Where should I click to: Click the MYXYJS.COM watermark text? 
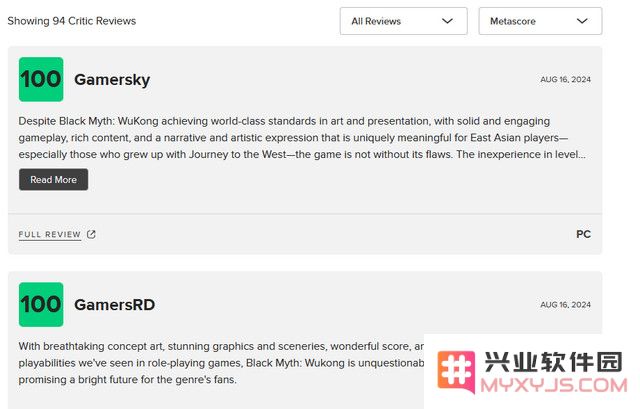[554, 385]
